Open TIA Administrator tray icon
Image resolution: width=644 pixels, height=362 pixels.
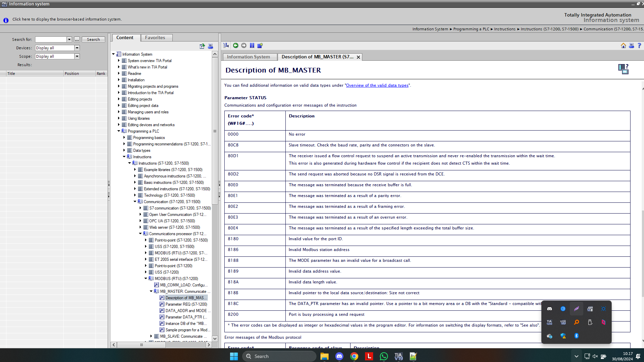click(549, 322)
